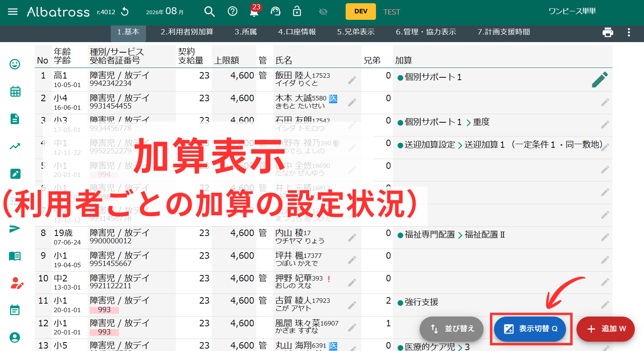Click 福祉配置 Ⅱ addition text
The image size is (644, 351).
(x=485, y=234)
